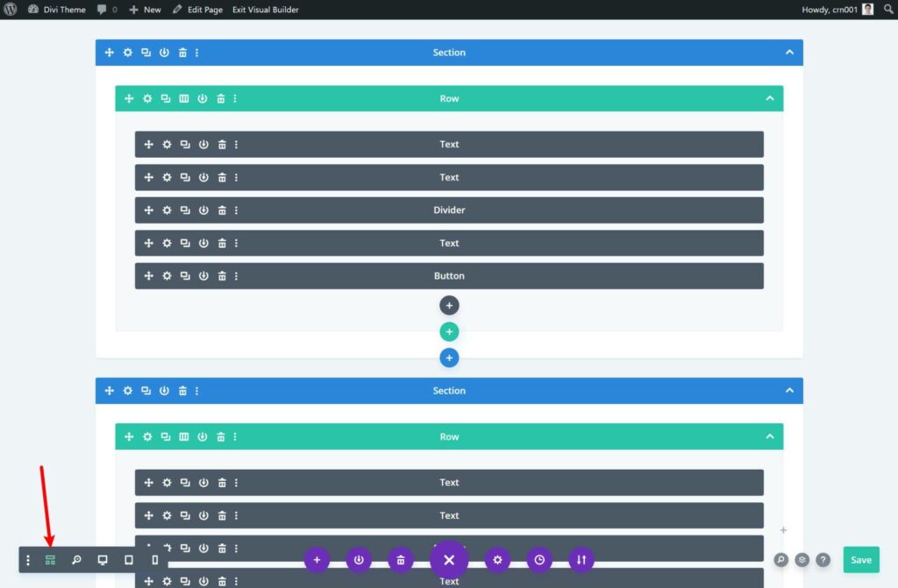The width and height of the screenshot is (898, 588).
Task: Collapse the second Row with its chevron
Action: tap(770, 437)
